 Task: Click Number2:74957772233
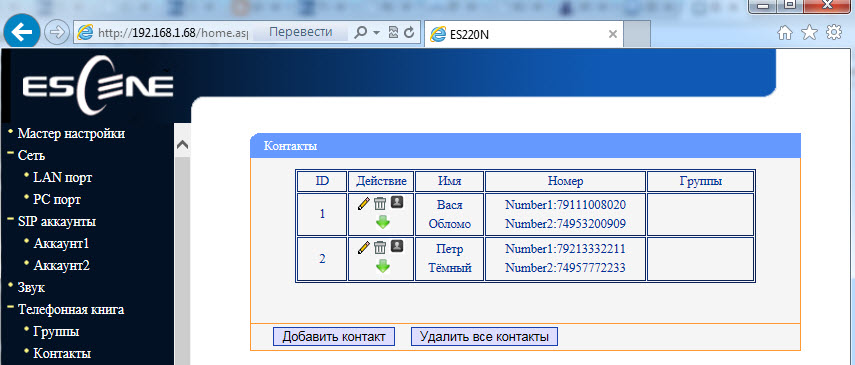tap(565, 268)
